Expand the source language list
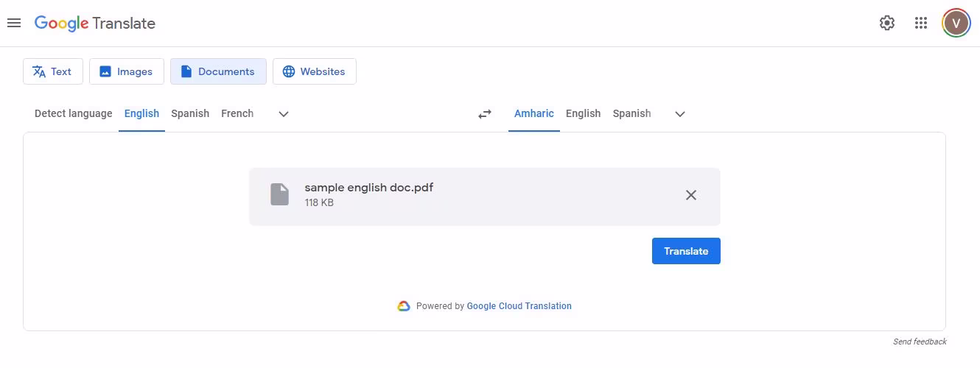Viewport: 980px width, 368px height. [284, 114]
